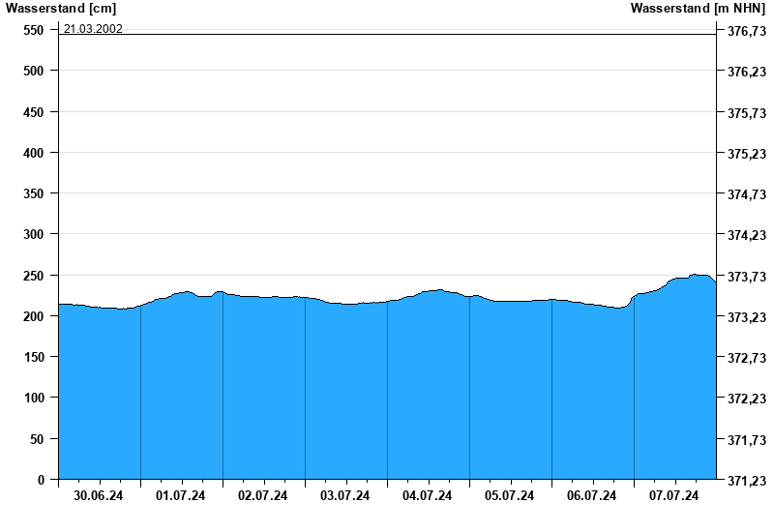The height and width of the screenshot is (532, 774).
Task: Click the 100 value on left axis
Action: click(x=34, y=398)
